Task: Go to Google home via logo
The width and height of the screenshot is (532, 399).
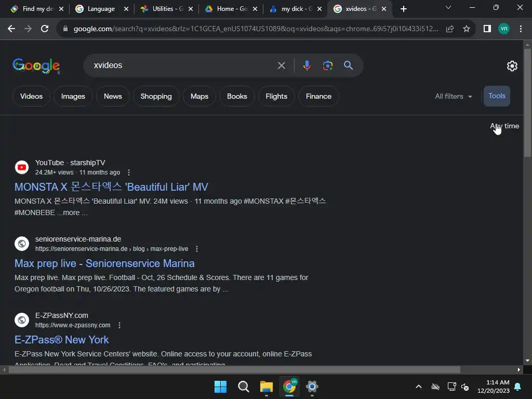Action: pyautogui.click(x=36, y=66)
